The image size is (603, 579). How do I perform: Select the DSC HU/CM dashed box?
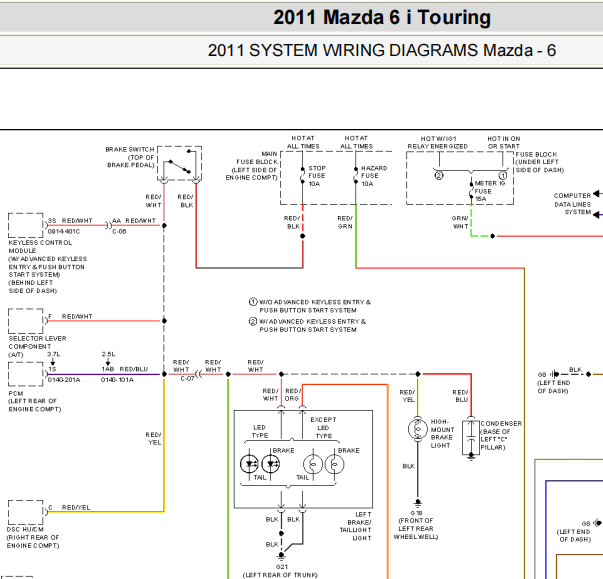click(x=26, y=512)
